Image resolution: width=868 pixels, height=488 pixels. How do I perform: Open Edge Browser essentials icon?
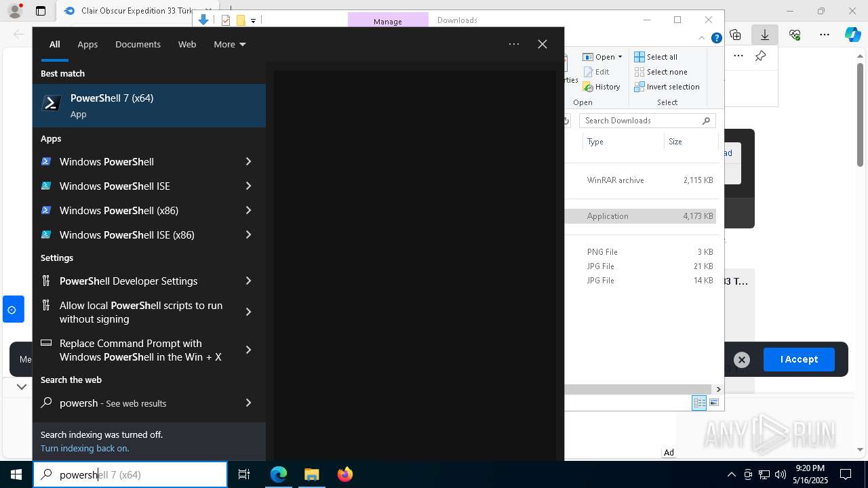click(795, 35)
